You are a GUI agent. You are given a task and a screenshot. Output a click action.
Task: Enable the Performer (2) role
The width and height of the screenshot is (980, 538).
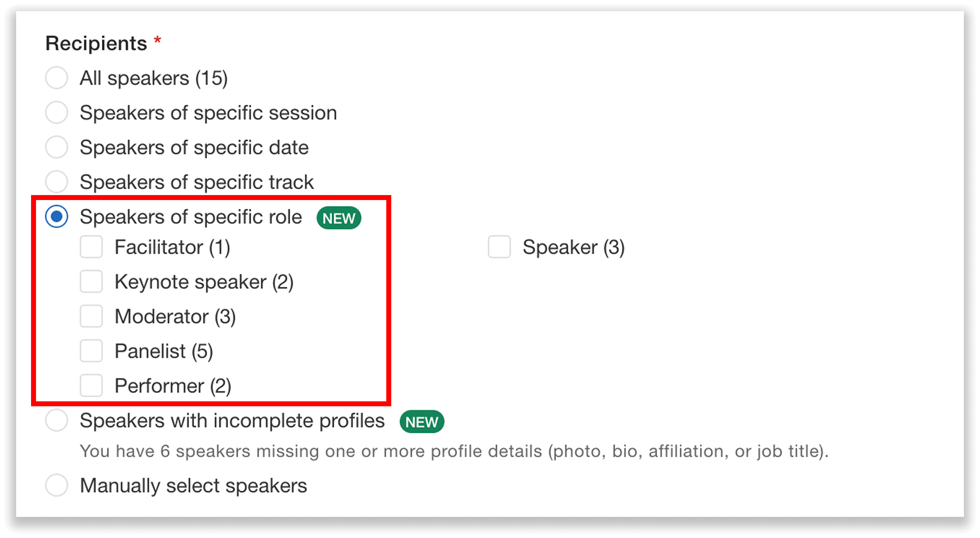[91, 386]
